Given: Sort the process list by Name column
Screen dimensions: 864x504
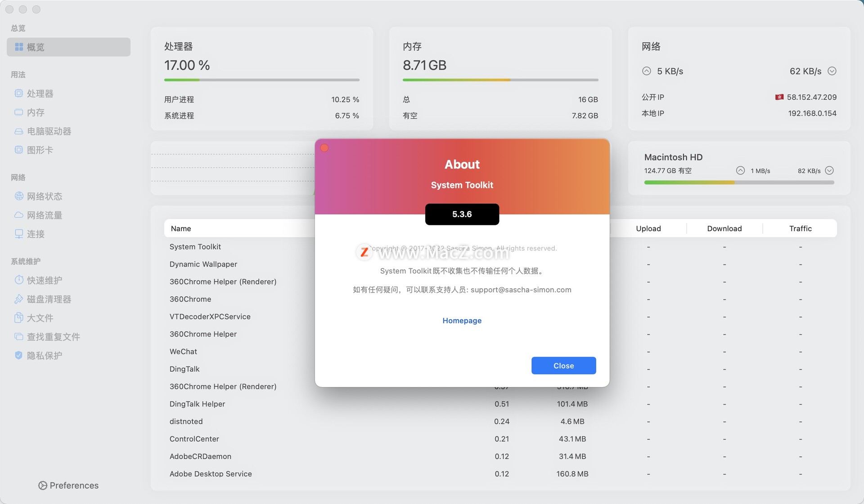Looking at the screenshot, I should [181, 228].
